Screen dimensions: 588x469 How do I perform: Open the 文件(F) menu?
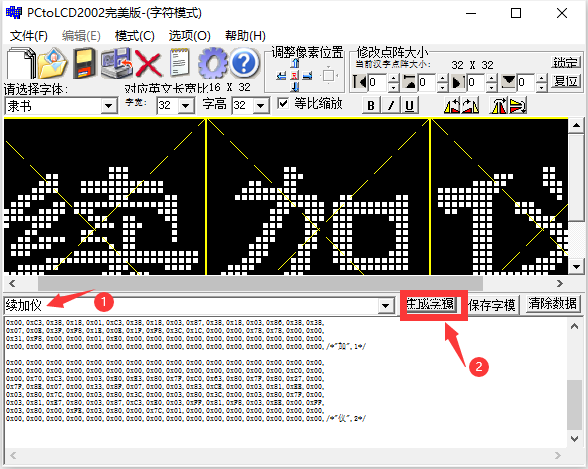pyautogui.click(x=28, y=36)
